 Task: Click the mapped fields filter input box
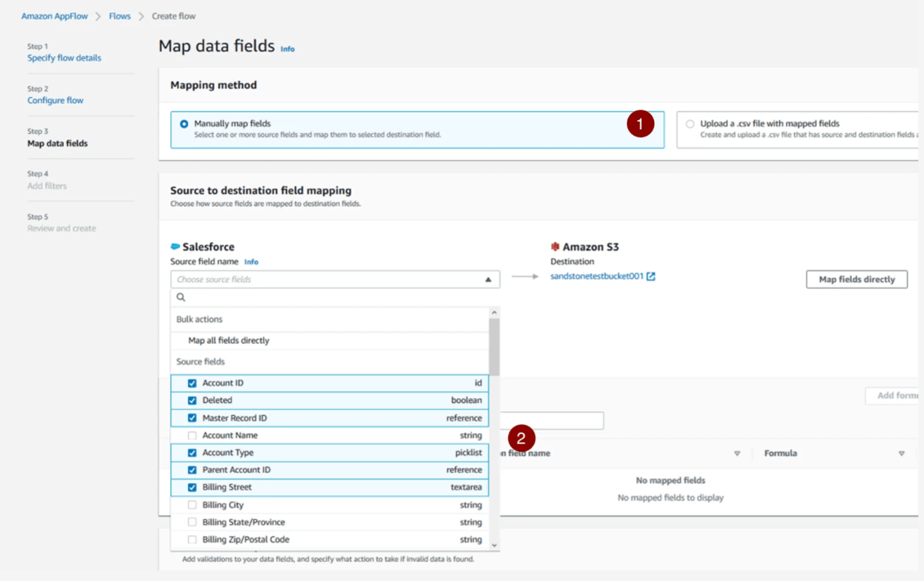[552, 421]
